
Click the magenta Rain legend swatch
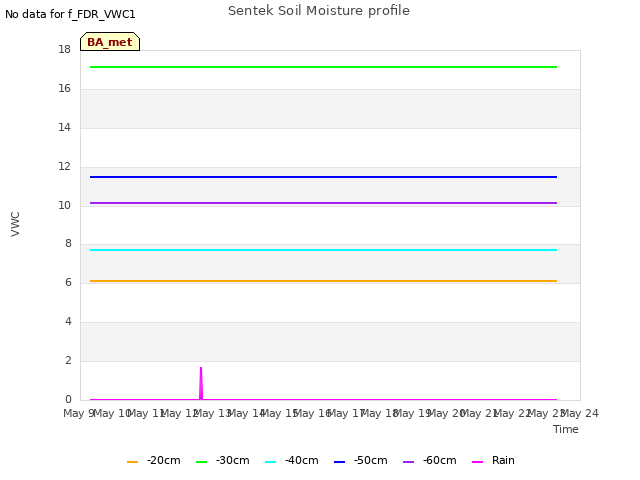coord(478,462)
